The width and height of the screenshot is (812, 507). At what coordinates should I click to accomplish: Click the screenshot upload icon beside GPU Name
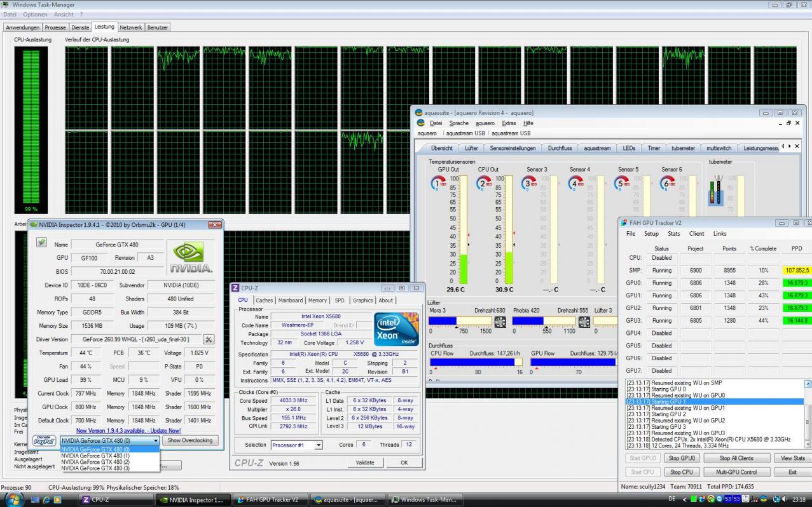point(41,243)
